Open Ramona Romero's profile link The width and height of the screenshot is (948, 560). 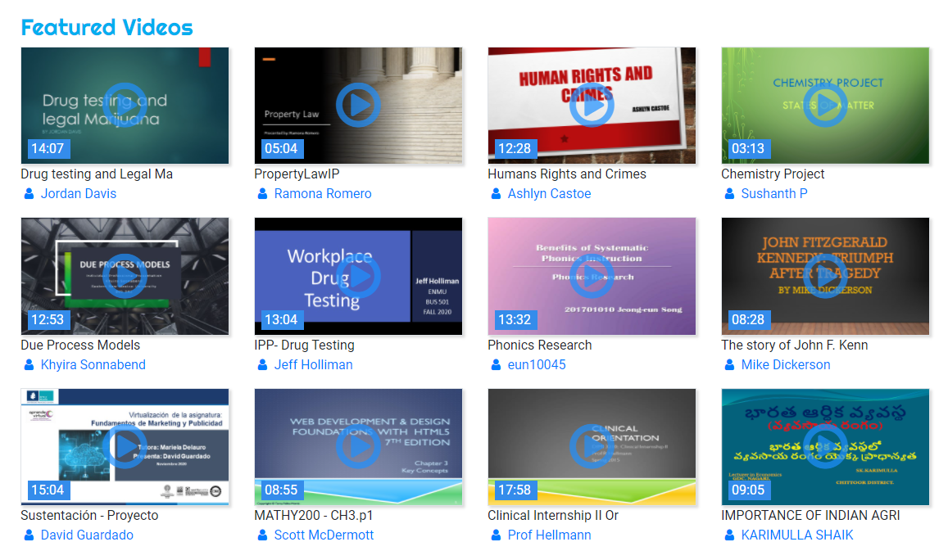323,194
